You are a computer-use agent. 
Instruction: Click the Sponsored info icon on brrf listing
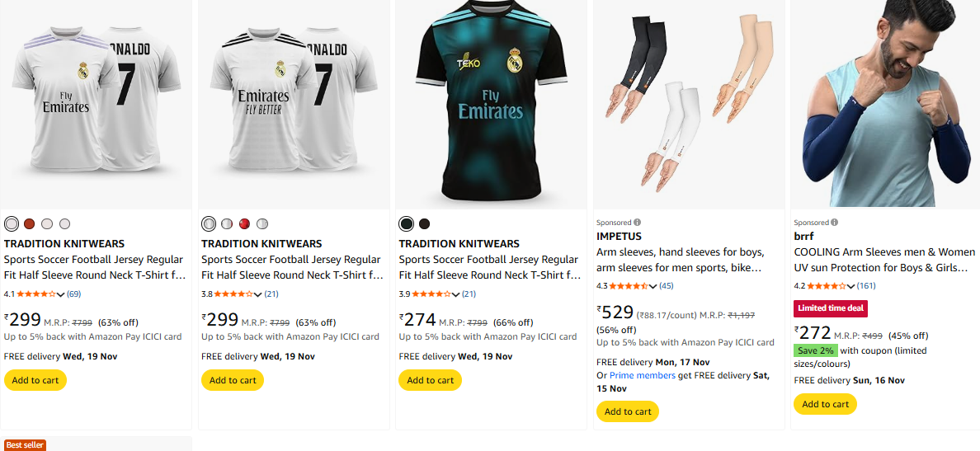[835, 223]
